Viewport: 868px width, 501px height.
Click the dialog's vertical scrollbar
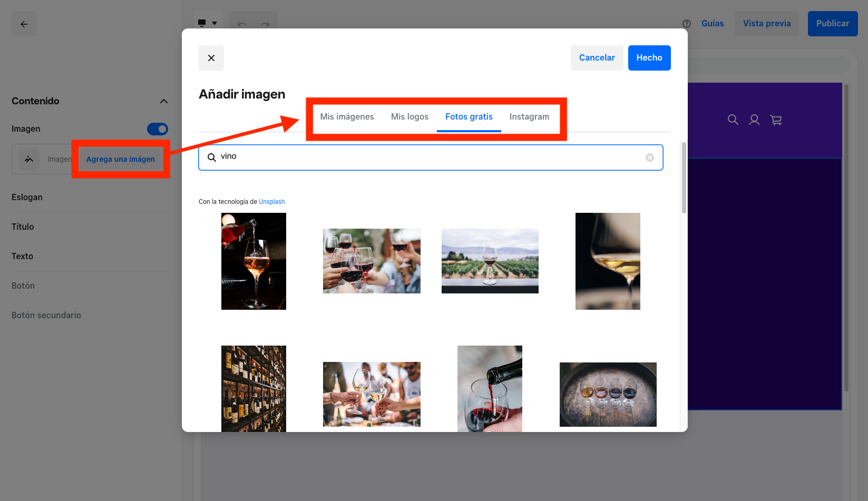coord(684,178)
